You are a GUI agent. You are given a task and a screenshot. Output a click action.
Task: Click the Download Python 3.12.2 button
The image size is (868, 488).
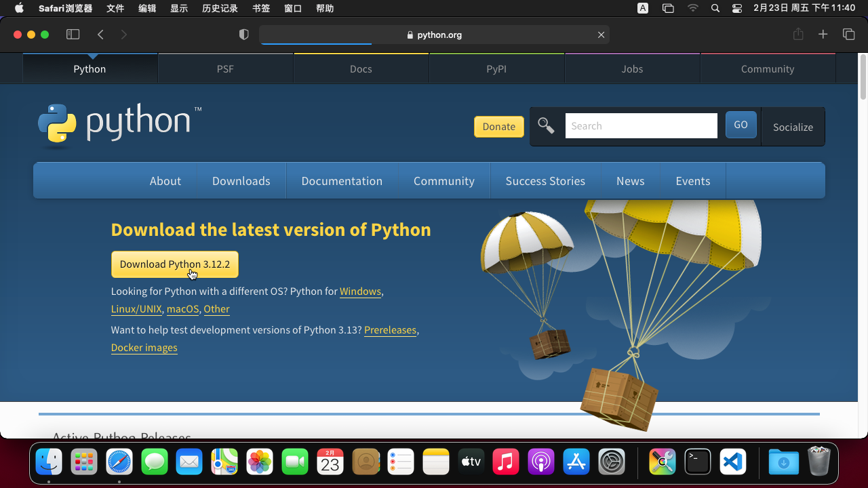pyautogui.click(x=175, y=264)
